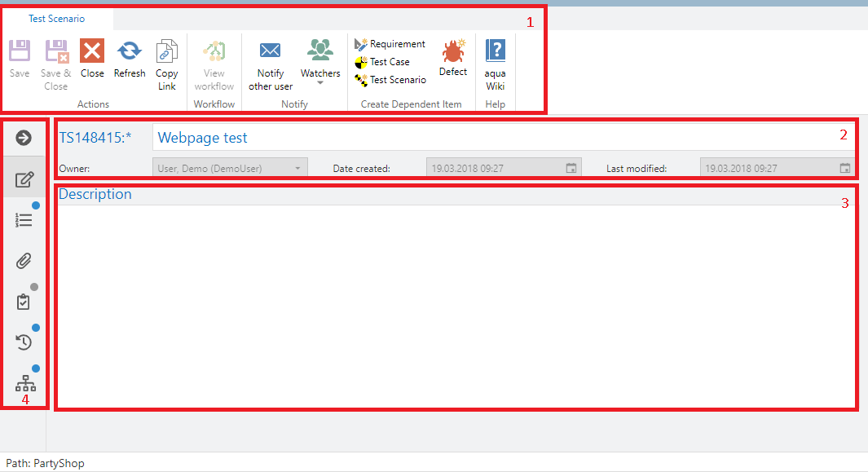
Task: Open the dependencies hierarchy section
Action: (x=25, y=383)
